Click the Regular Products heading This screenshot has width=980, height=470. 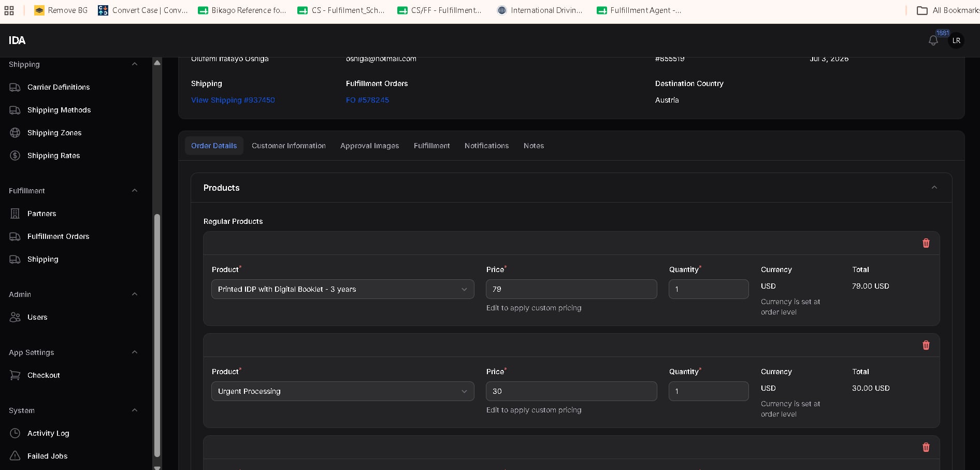point(233,221)
